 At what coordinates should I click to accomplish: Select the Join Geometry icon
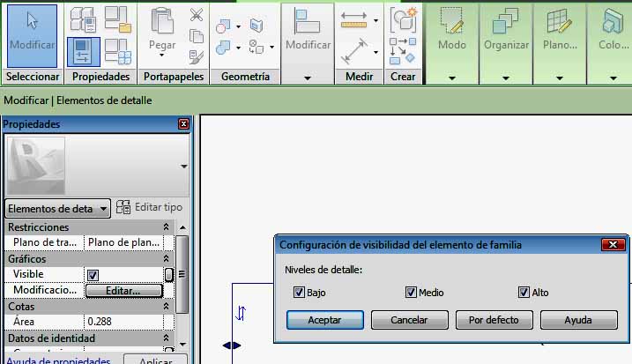[223, 48]
